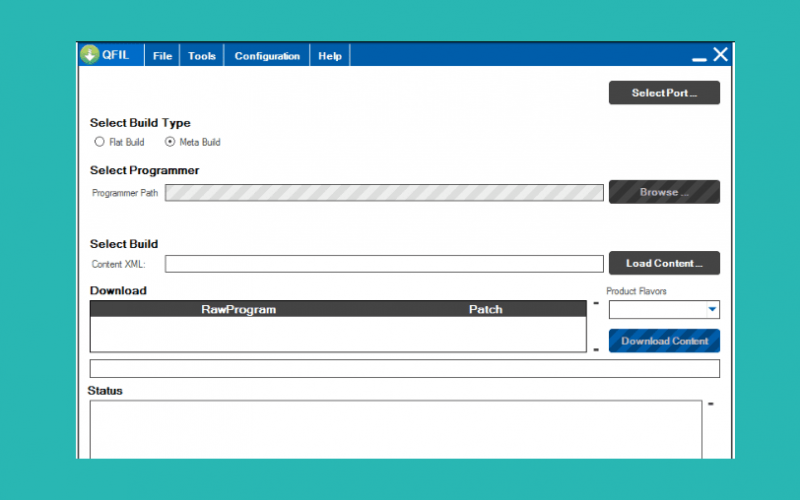The height and width of the screenshot is (500, 800).
Task: Click the Programmer Path field
Action: [x=384, y=193]
